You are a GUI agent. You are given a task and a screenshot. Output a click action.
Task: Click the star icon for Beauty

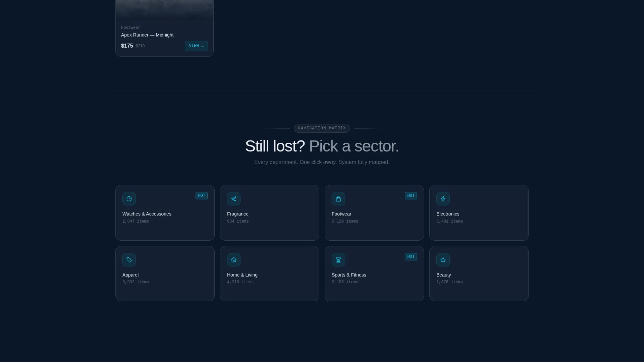[443, 260]
